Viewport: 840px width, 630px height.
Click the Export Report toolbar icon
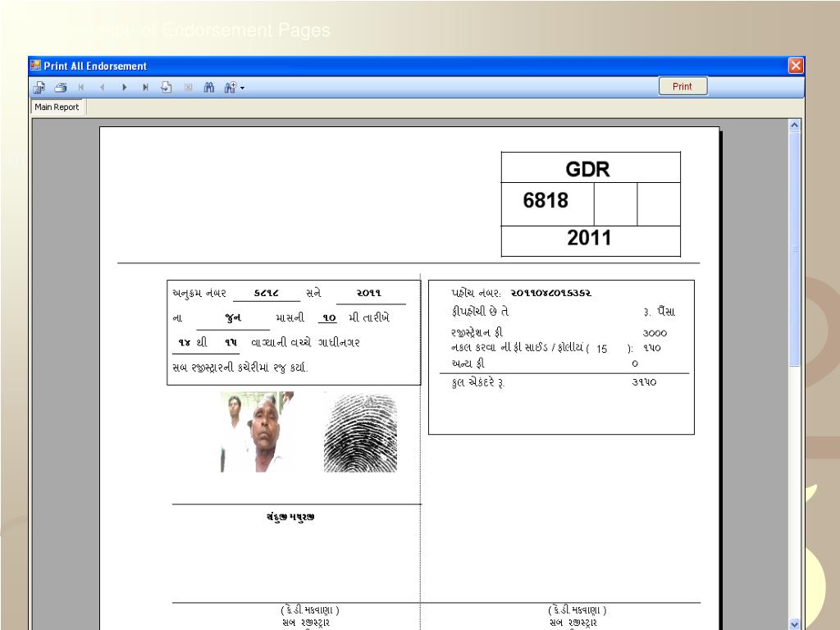tap(39, 87)
